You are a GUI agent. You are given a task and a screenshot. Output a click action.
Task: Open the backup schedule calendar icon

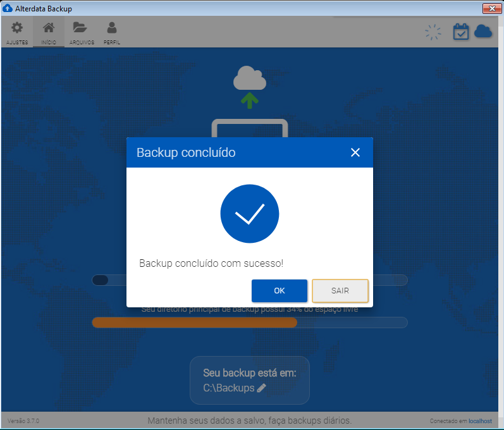pyautogui.click(x=460, y=32)
